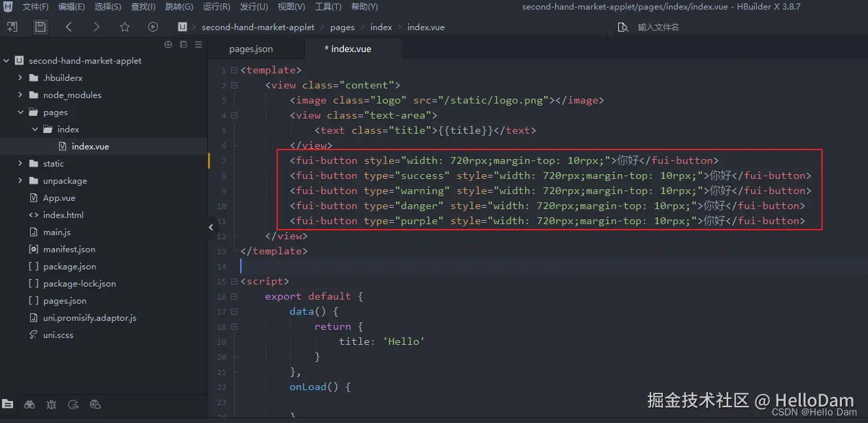Open the 发行(U) menu
The height and width of the screenshot is (423, 868).
(254, 7)
